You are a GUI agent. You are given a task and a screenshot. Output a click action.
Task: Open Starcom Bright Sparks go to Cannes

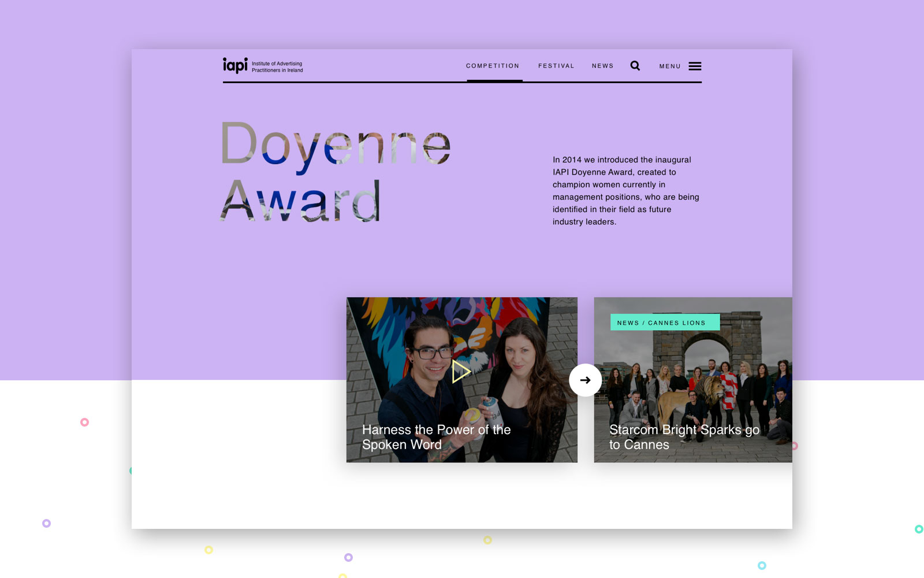(684, 438)
